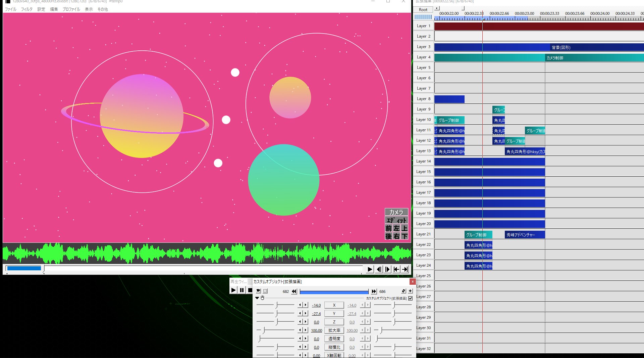This screenshot has width=644, height=358.
Task: Open the 表示 menu
Action: pyautogui.click(x=89, y=9)
